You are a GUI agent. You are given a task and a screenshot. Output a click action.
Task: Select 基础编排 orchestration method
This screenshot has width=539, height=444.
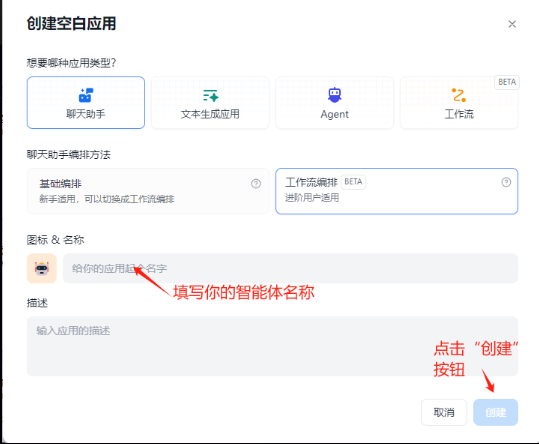tap(148, 191)
